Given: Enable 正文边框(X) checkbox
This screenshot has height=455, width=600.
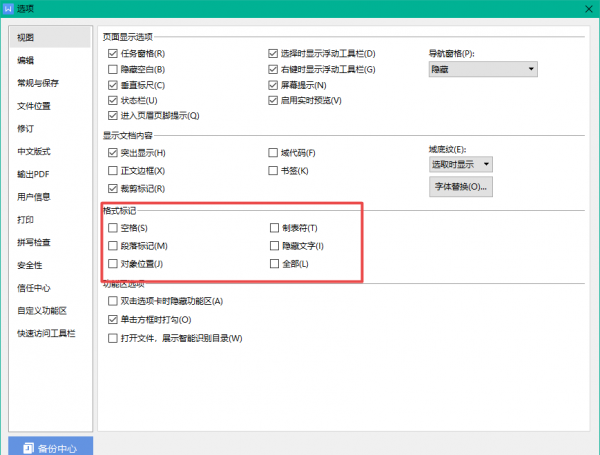Looking at the screenshot, I should pyautogui.click(x=112, y=171).
